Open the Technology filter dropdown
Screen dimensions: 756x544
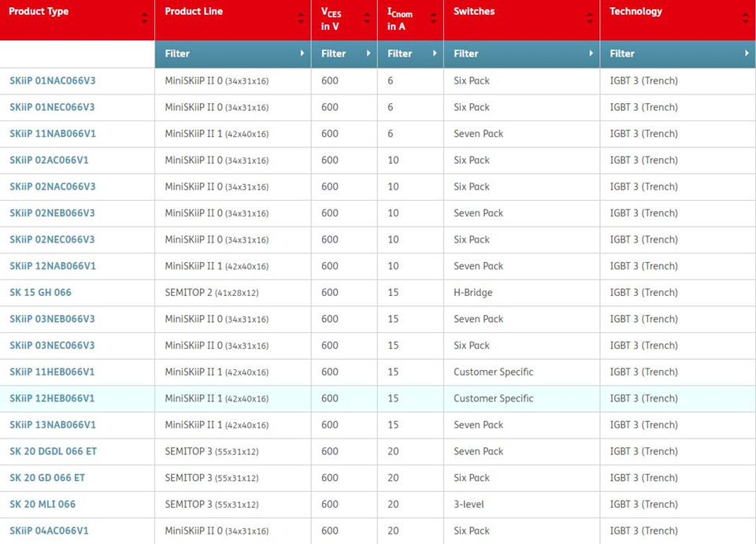[x=678, y=54]
